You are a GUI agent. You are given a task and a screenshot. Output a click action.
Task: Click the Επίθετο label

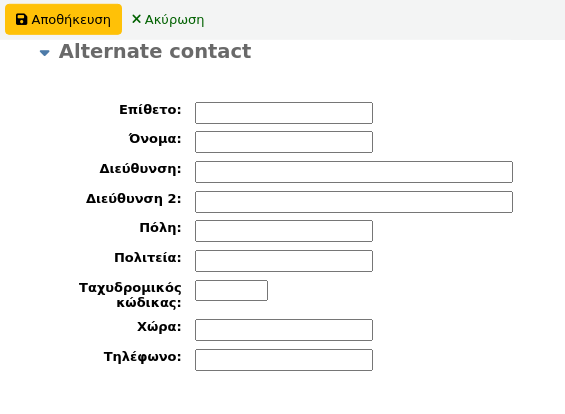tap(150, 110)
